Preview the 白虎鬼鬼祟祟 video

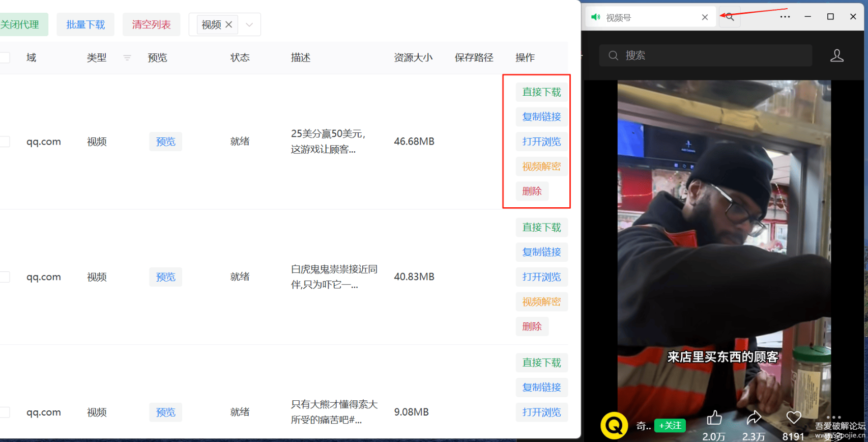point(165,277)
